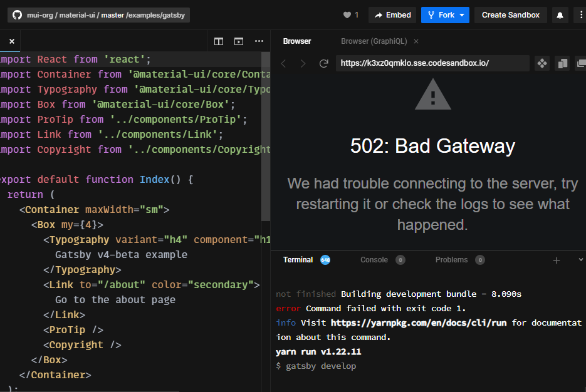This screenshot has height=392, width=586.
Task: Click the CodeSandbox logo in the header
Action: (16, 15)
